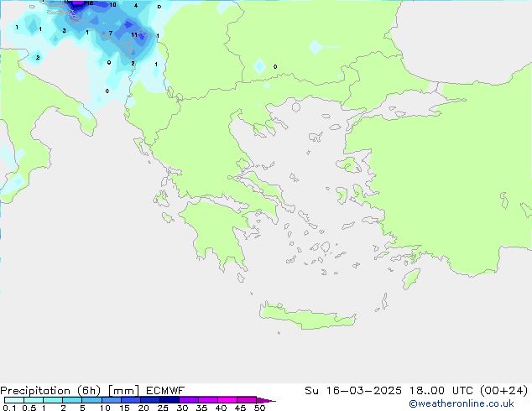Click the 15–20 mm blue legend box
Screen dimensions: 532x411
click(130, 400)
